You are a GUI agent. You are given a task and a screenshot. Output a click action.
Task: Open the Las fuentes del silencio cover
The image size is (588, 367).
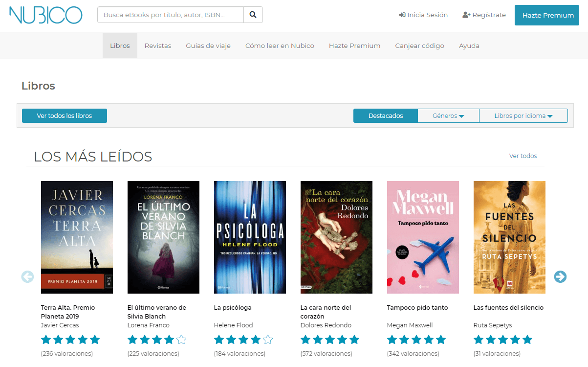point(509,237)
